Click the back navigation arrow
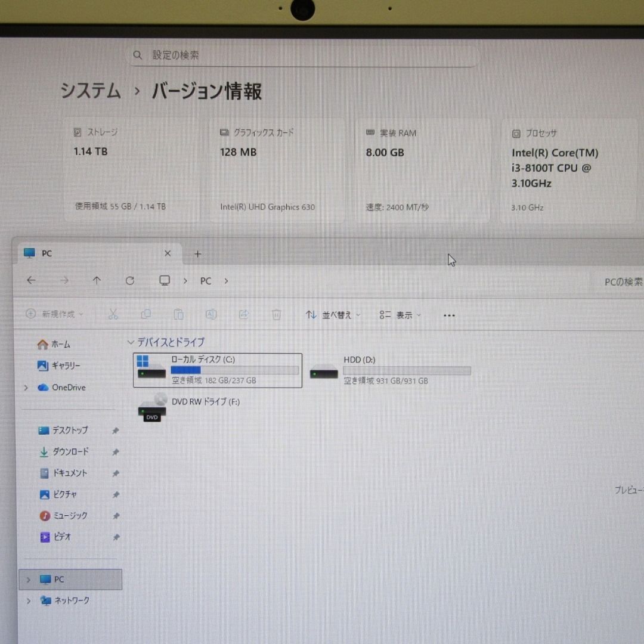This screenshot has height=644, width=644. click(x=31, y=280)
